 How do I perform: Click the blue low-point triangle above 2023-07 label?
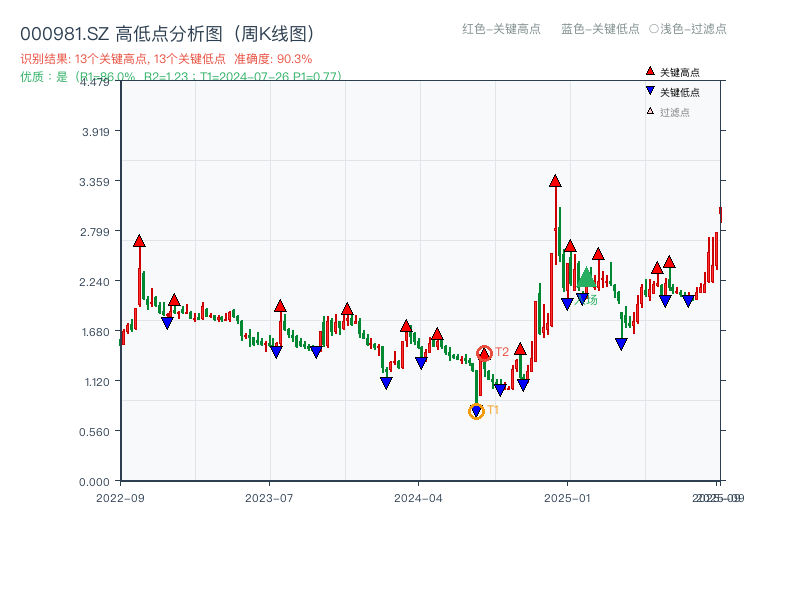coord(276,352)
